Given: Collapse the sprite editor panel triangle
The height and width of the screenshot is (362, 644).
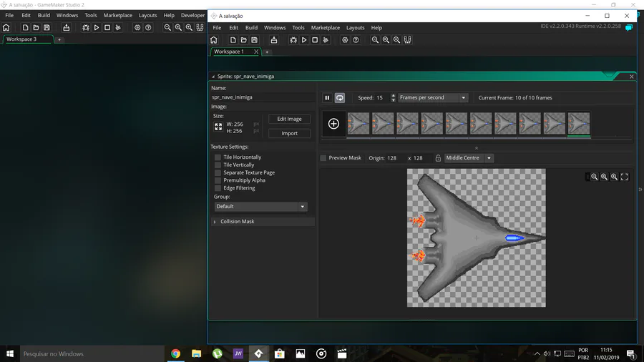Looking at the screenshot, I should click(x=213, y=77).
